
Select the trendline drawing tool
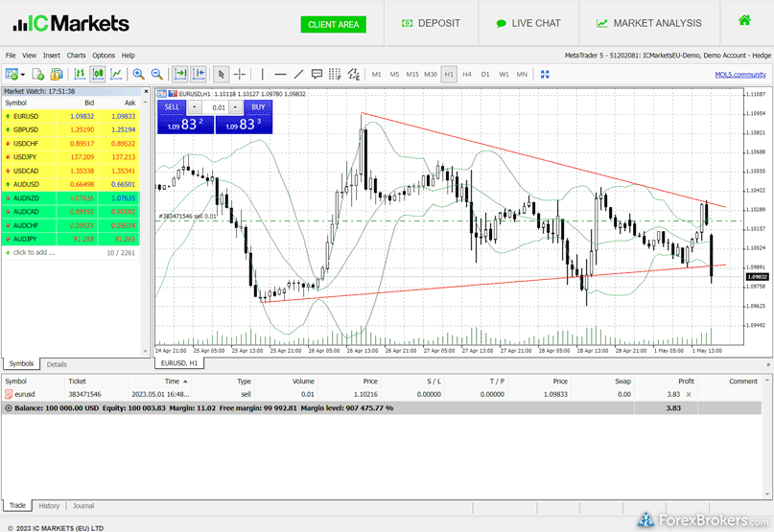point(298,74)
